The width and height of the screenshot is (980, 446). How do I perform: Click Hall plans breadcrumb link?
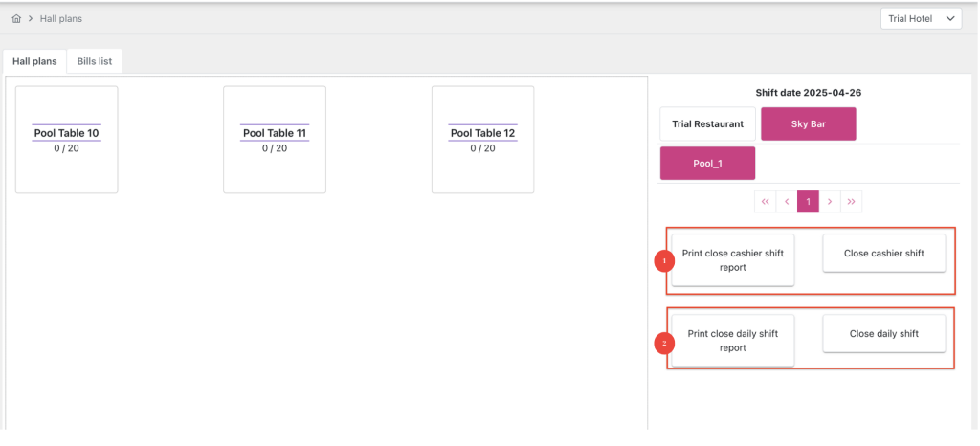pos(60,19)
